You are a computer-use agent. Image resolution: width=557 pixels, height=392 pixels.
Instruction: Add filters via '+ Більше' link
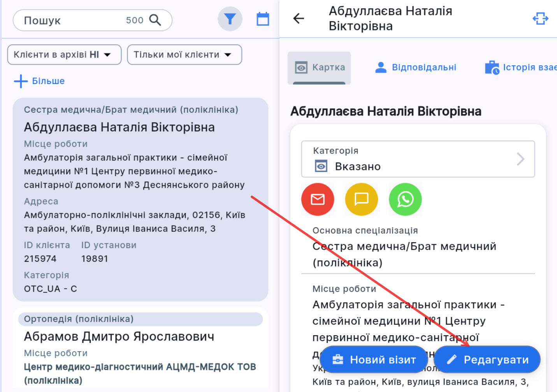pyautogui.click(x=39, y=81)
